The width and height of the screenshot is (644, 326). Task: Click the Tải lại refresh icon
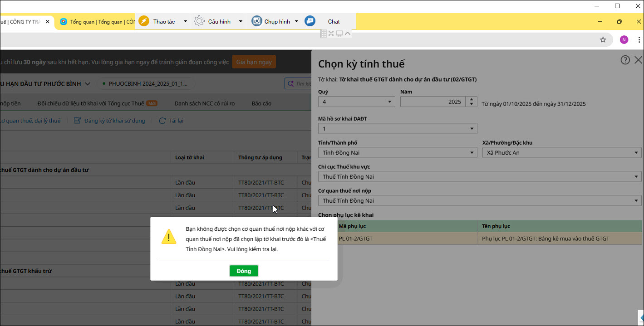[162, 121]
